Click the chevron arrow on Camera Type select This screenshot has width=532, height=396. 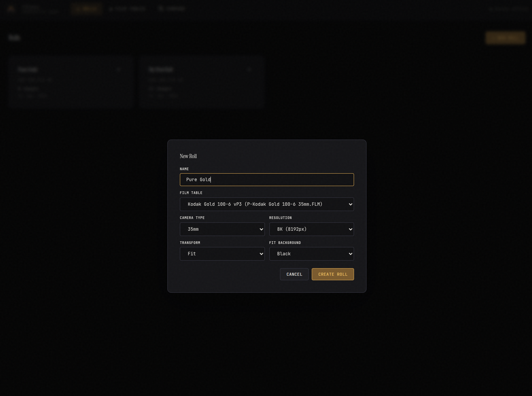[x=261, y=229]
